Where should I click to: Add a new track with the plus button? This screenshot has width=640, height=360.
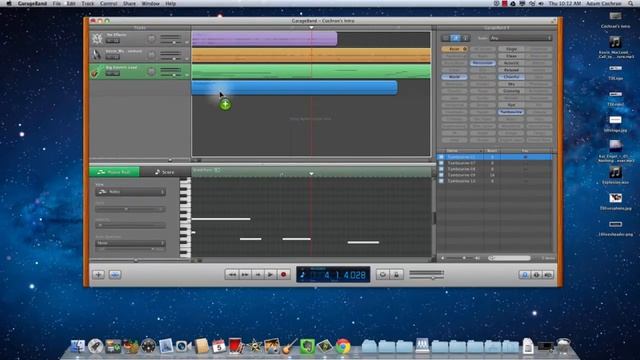click(98, 275)
